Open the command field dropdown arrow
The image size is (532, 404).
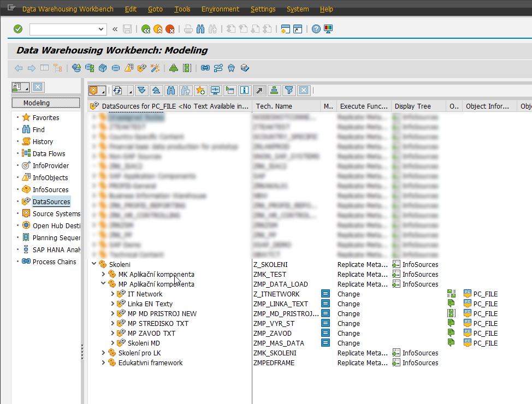tap(101, 29)
